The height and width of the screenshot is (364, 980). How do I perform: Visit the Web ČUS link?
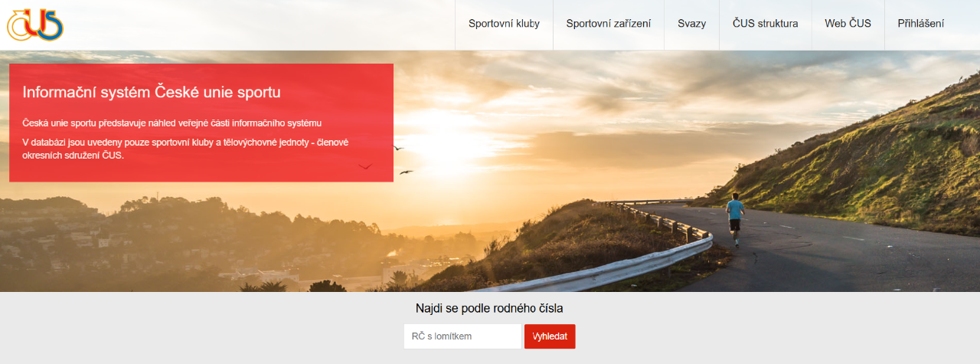click(848, 24)
